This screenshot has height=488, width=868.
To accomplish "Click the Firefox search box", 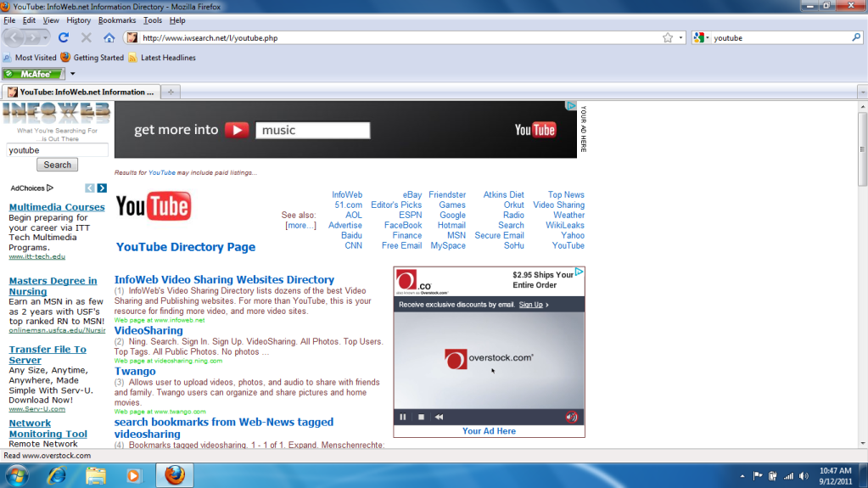I will pyautogui.click(x=781, y=37).
